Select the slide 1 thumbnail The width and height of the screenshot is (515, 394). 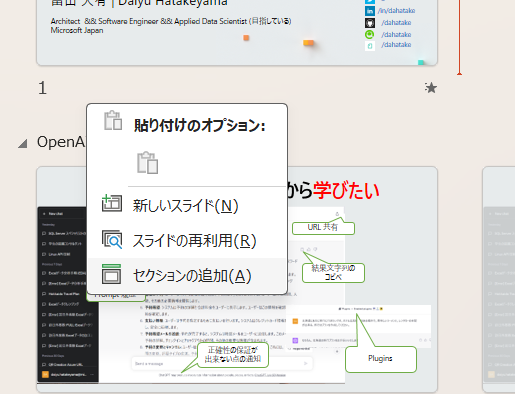(x=237, y=32)
